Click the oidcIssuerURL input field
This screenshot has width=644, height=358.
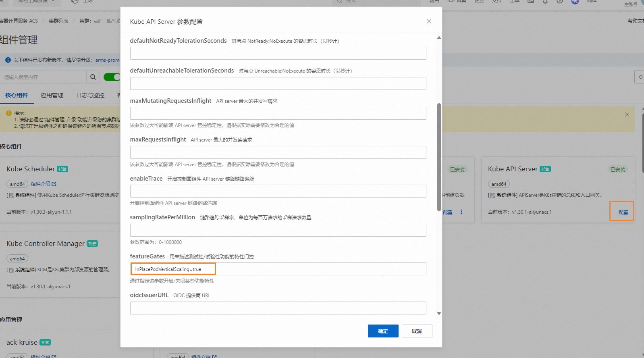278,308
